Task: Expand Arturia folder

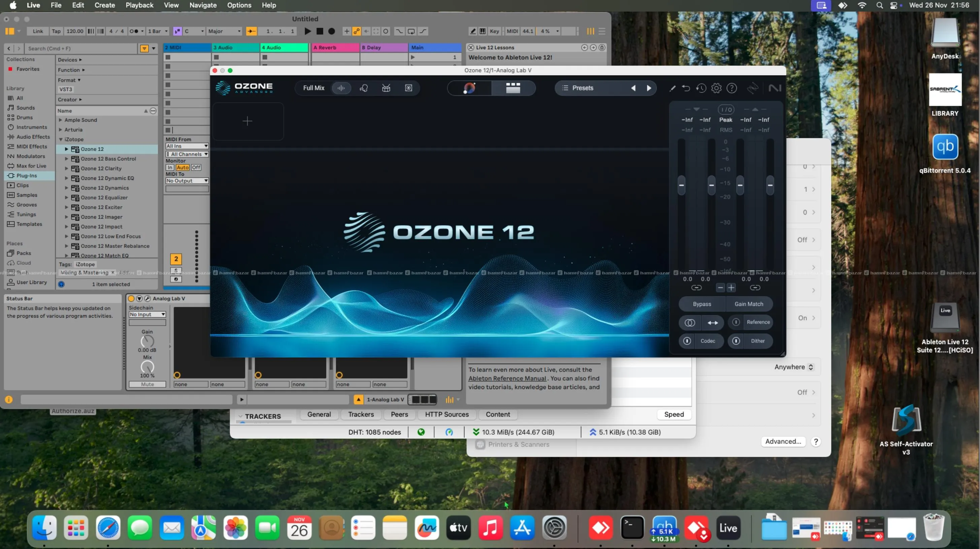Action: [61, 130]
